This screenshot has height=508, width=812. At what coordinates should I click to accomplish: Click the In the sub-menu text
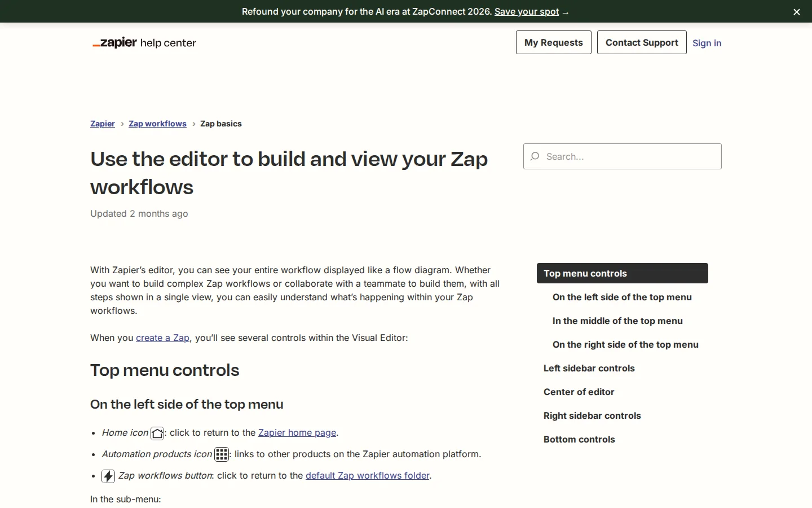pos(126,499)
